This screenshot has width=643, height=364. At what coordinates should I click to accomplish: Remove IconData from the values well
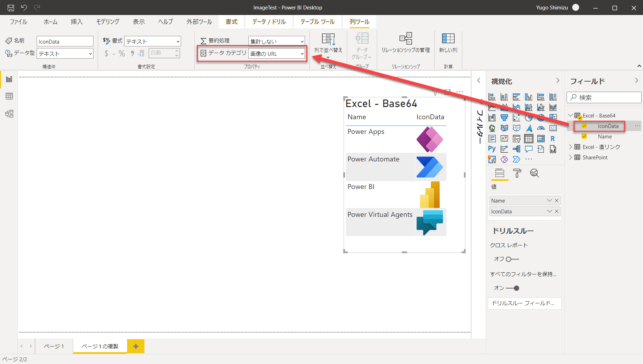(x=556, y=211)
